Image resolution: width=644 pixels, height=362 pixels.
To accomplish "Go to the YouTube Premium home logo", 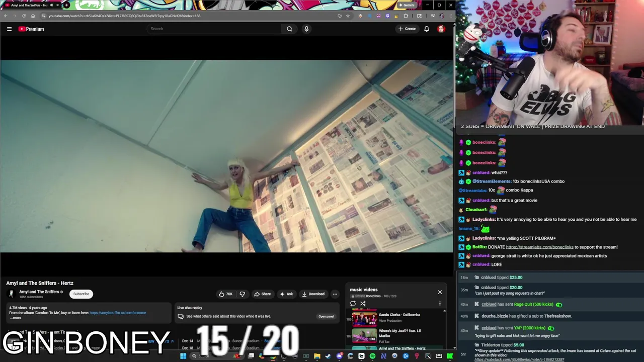I will pos(31,29).
